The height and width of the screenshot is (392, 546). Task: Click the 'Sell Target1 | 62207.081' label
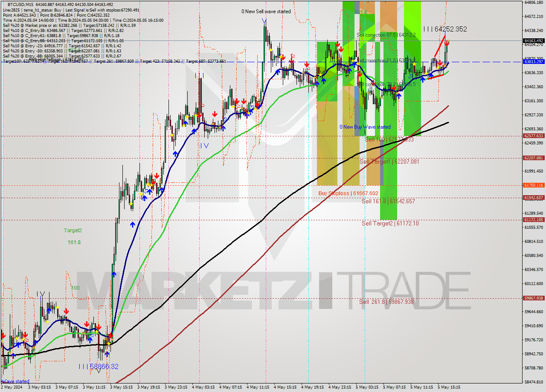[389, 161]
